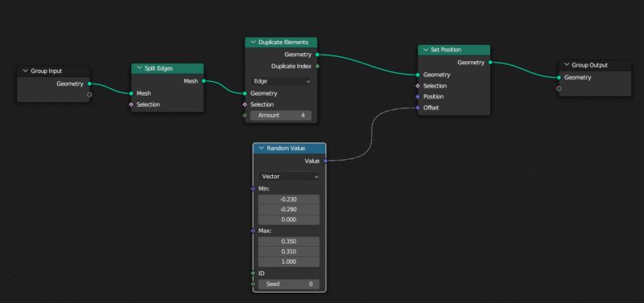Image resolution: width=644 pixels, height=303 pixels.
Task: Select the Set Position node title
Action: click(446, 50)
